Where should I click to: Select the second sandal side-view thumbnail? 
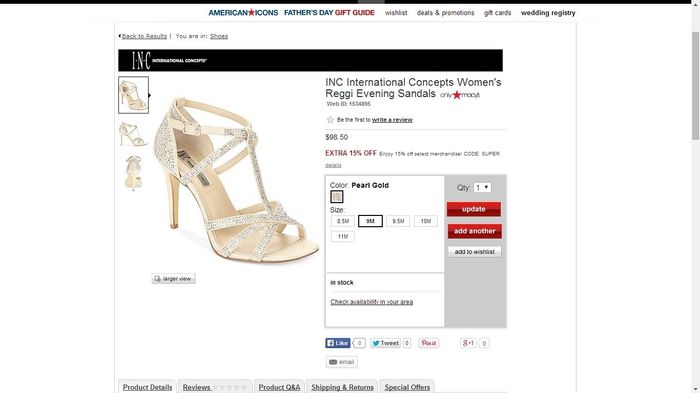click(133, 134)
